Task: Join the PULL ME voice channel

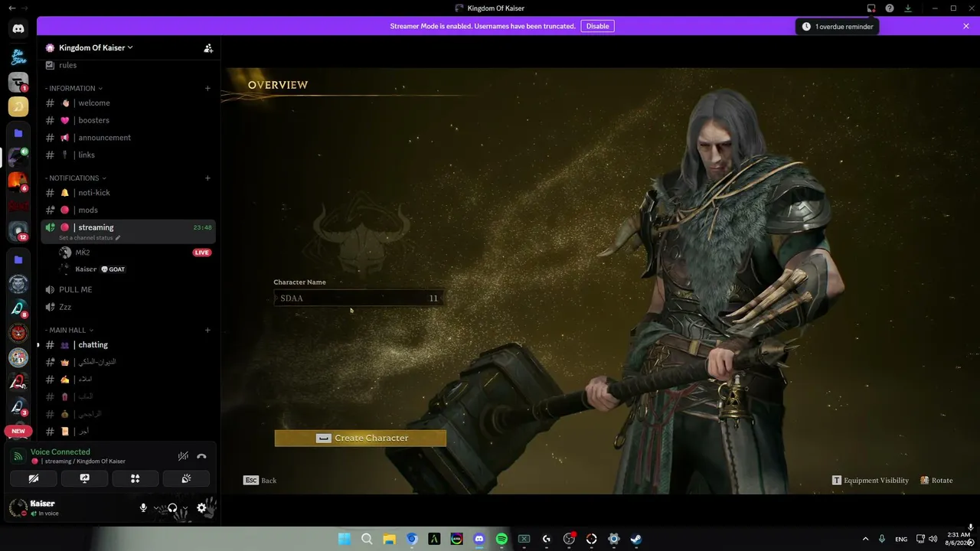Action: point(128,290)
